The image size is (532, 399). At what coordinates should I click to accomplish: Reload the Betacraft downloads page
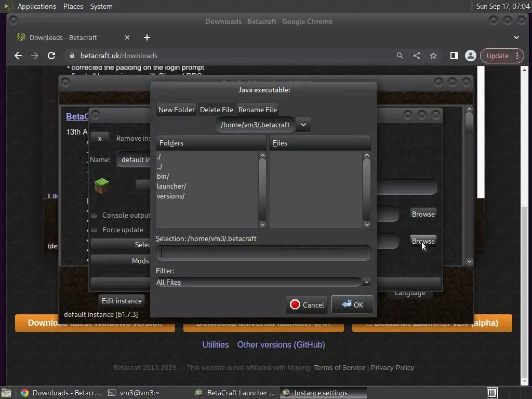[51, 56]
